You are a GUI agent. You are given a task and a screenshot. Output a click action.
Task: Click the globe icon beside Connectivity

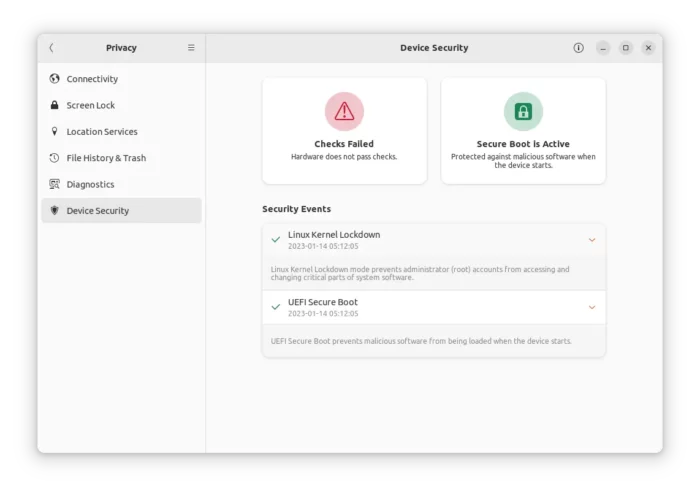coord(54,79)
